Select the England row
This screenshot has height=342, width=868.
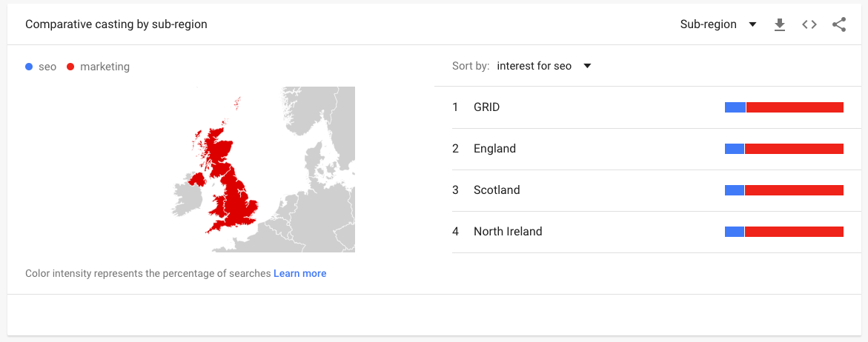pos(649,149)
